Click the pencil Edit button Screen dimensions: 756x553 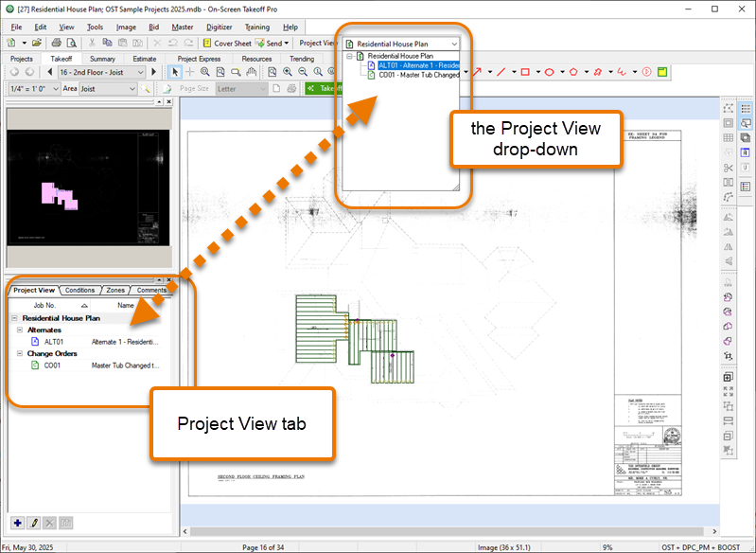(x=34, y=523)
